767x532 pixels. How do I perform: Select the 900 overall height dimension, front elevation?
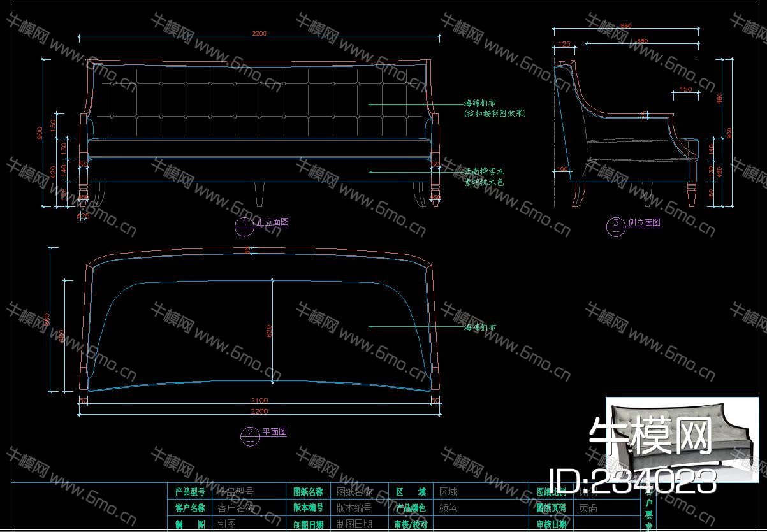(40, 133)
